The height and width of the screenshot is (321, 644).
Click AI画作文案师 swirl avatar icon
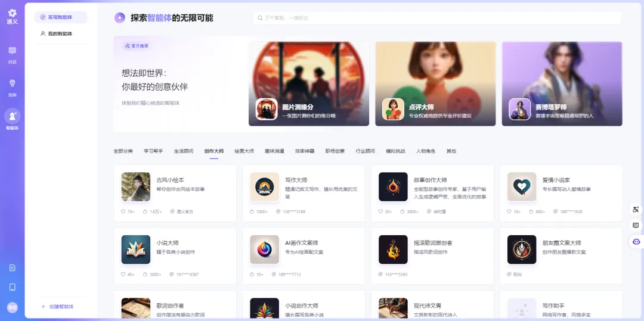[265, 250]
